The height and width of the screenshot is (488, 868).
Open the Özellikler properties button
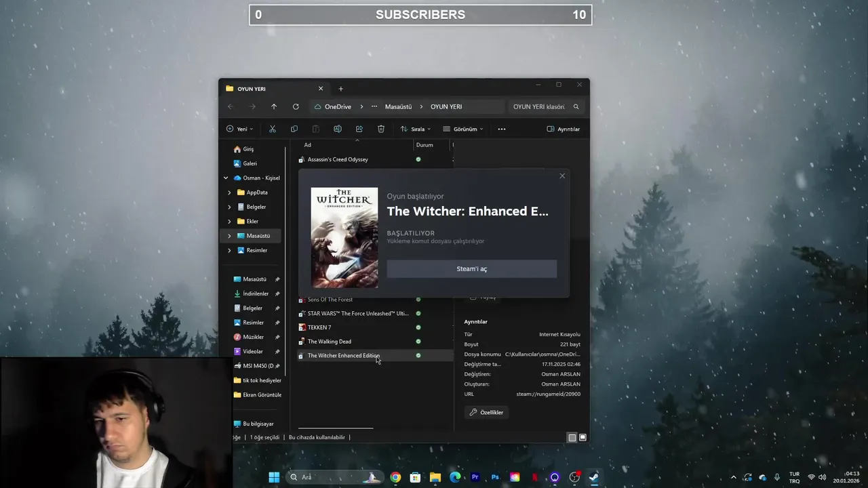point(486,412)
